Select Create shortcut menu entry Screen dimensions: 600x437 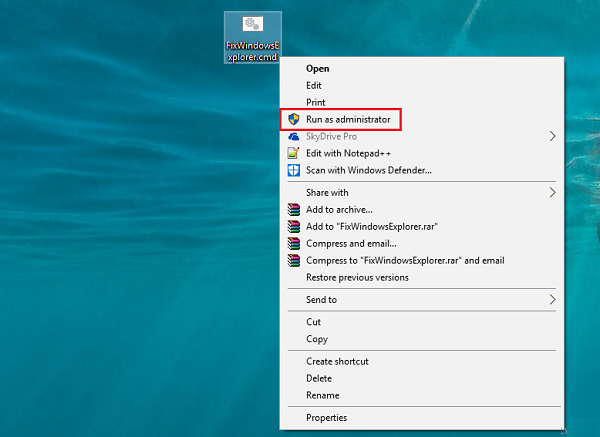[337, 361]
